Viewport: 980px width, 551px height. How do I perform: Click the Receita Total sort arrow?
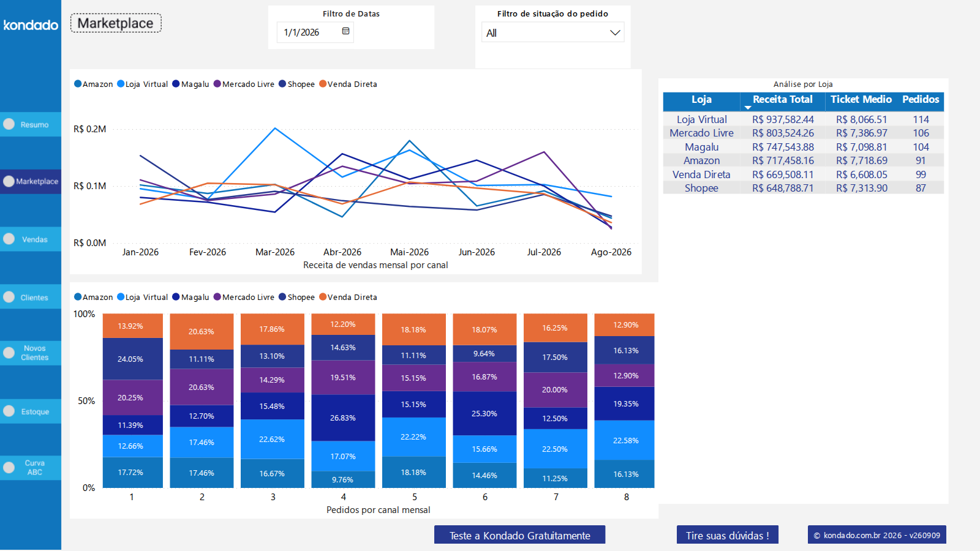pyautogui.click(x=747, y=108)
